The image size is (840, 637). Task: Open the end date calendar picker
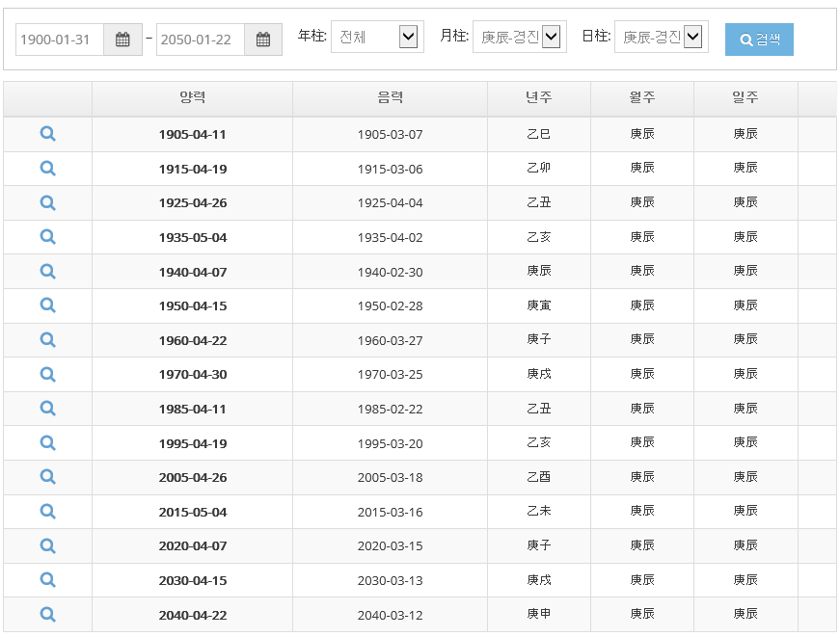point(263,40)
